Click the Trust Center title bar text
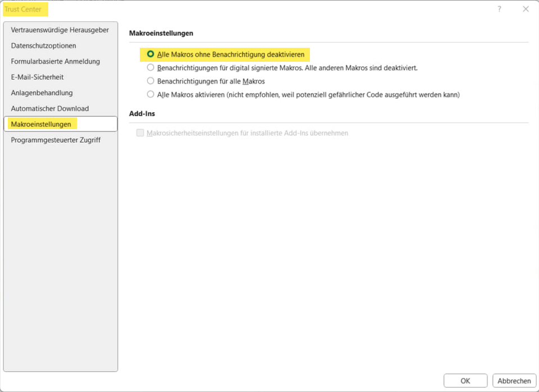 23,9
